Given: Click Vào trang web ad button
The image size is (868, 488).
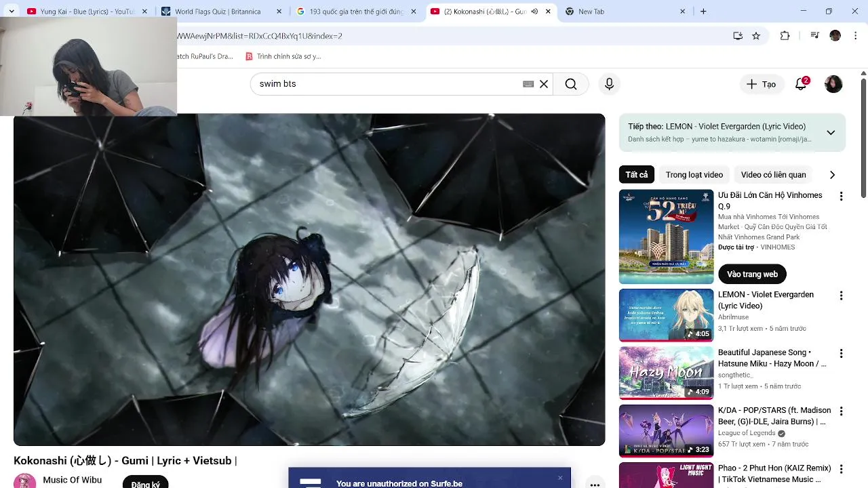Looking at the screenshot, I should [752, 274].
